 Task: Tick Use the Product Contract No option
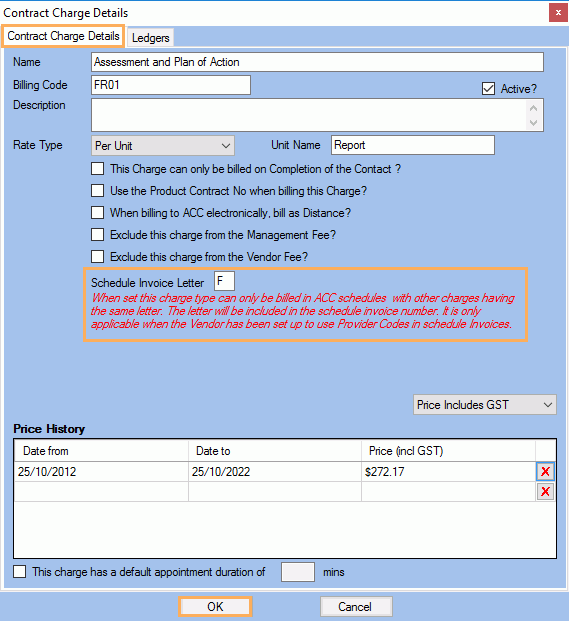pyautogui.click(x=97, y=190)
